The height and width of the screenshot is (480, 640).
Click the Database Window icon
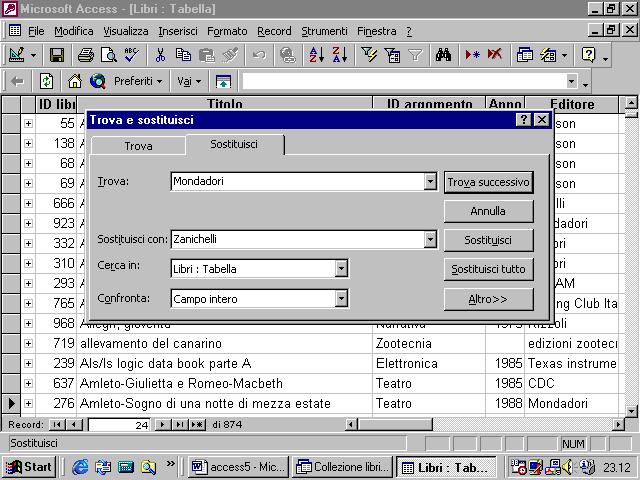click(524, 55)
